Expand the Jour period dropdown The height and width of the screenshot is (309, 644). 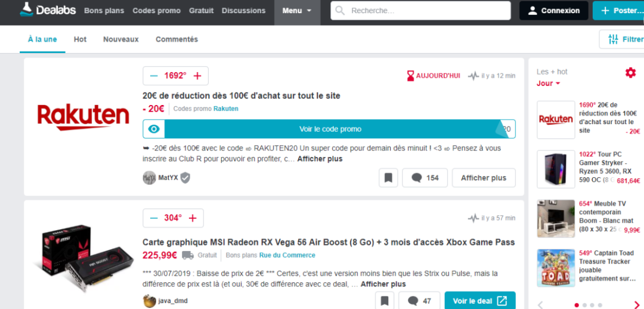pyautogui.click(x=548, y=84)
